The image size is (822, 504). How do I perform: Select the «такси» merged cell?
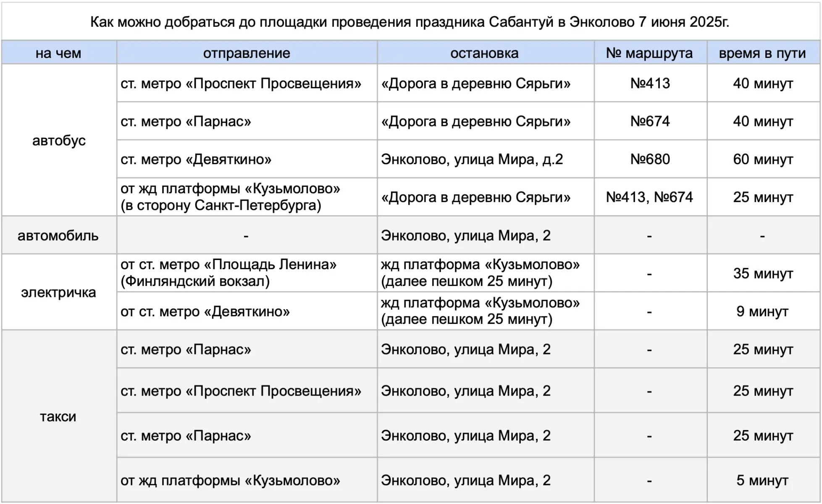pos(59,416)
